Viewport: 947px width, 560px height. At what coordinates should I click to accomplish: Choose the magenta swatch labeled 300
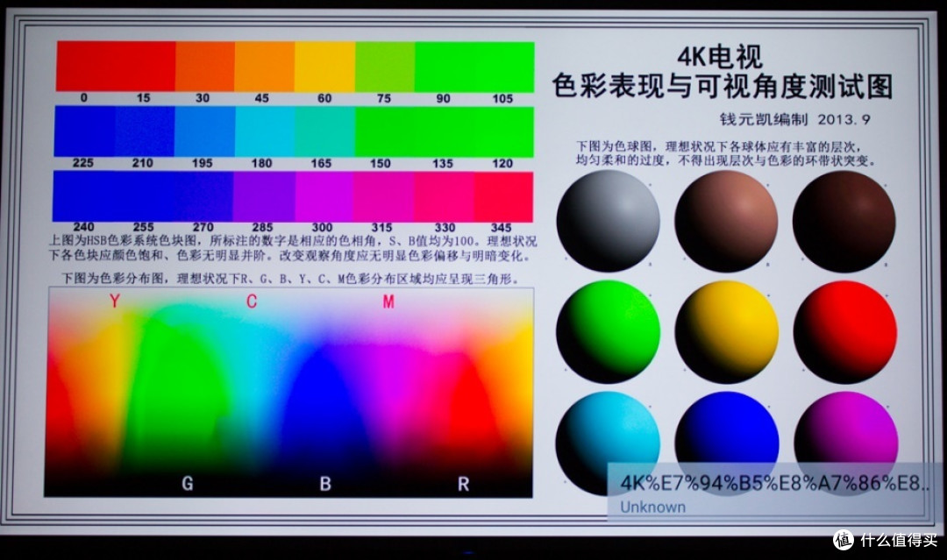pos(324,196)
